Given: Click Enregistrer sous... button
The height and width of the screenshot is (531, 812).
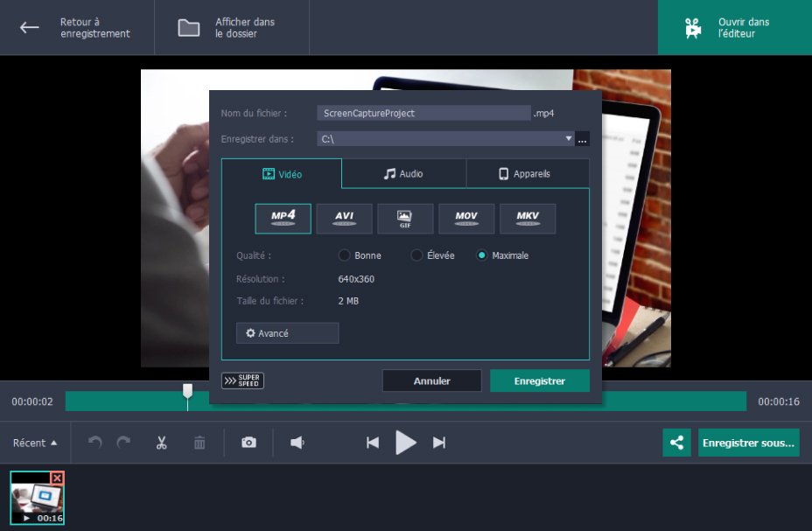Looking at the screenshot, I should [x=748, y=443].
